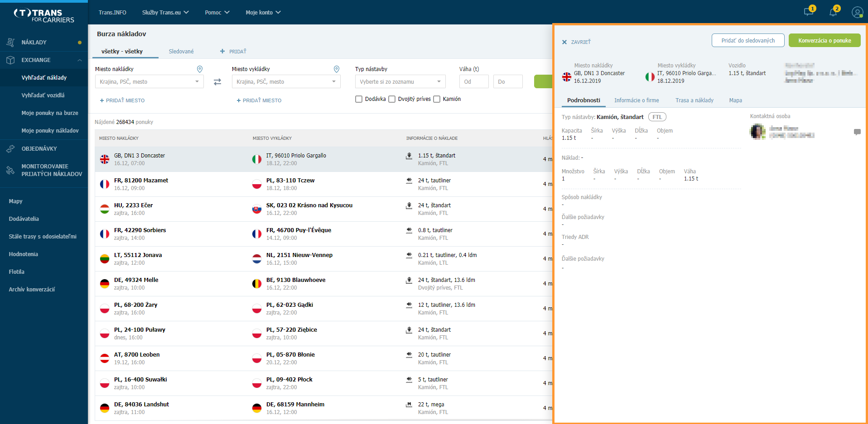Click the weight Od input field

click(474, 81)
